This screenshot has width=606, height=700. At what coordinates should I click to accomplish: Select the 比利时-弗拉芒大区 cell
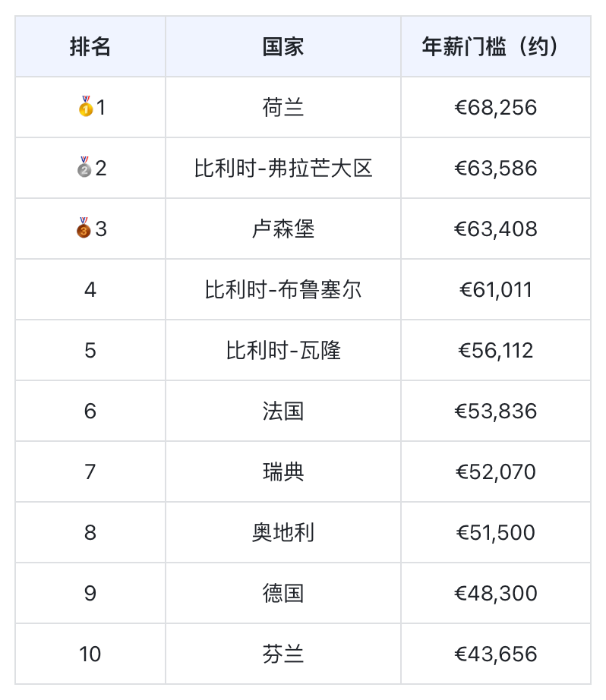coord(283,169)
